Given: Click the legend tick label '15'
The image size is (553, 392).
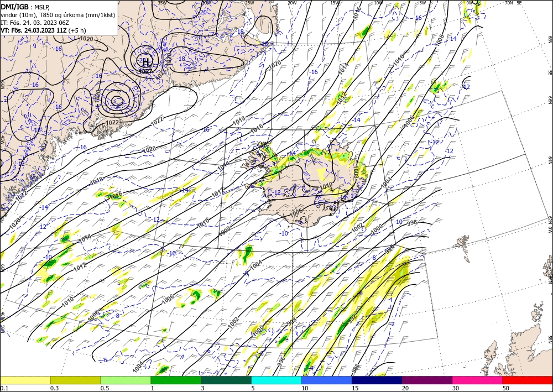Looking at the screenshot, I should click(355, 388).
